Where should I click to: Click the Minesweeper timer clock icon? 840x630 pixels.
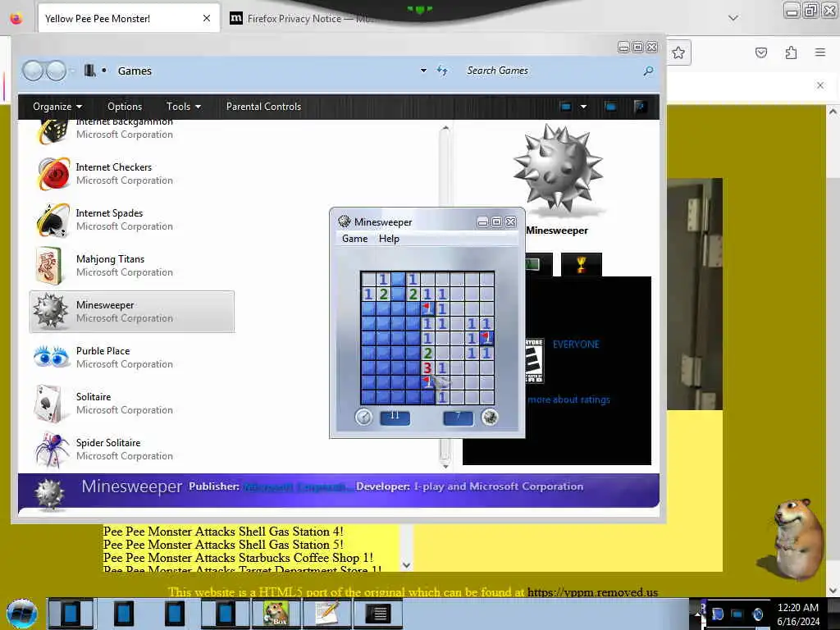363,417
